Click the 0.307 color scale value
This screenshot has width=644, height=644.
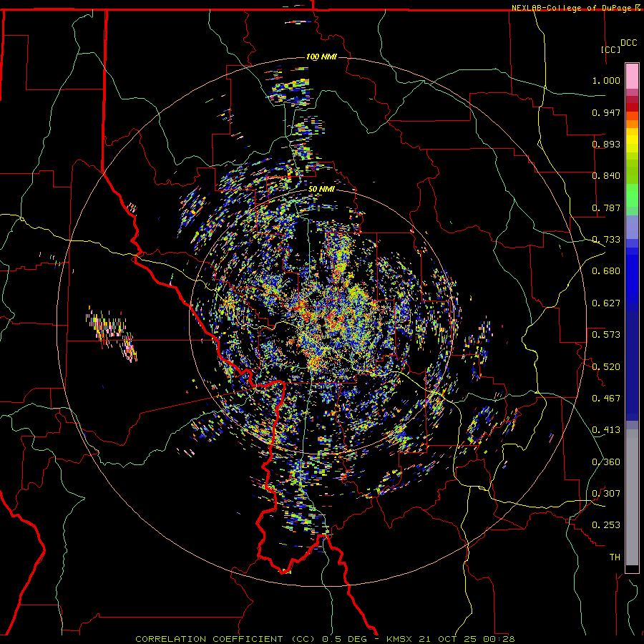pos(606,494)
